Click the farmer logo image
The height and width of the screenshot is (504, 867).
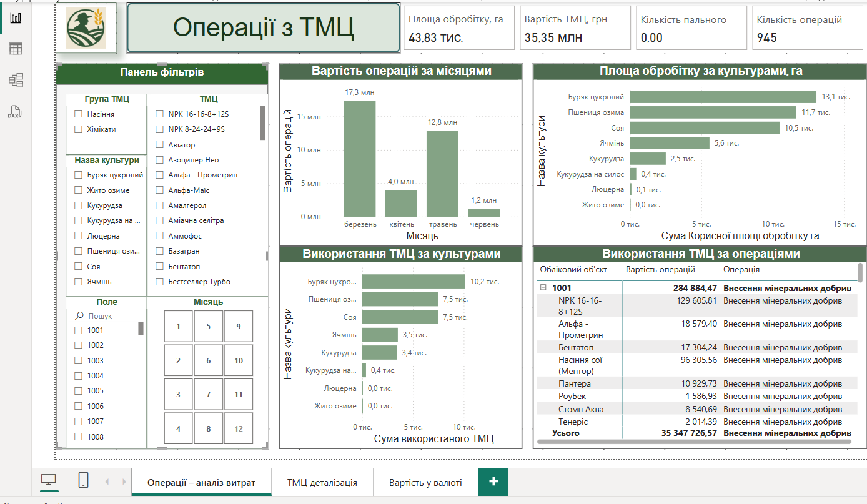pyautogui.click(x=91, y=29)
